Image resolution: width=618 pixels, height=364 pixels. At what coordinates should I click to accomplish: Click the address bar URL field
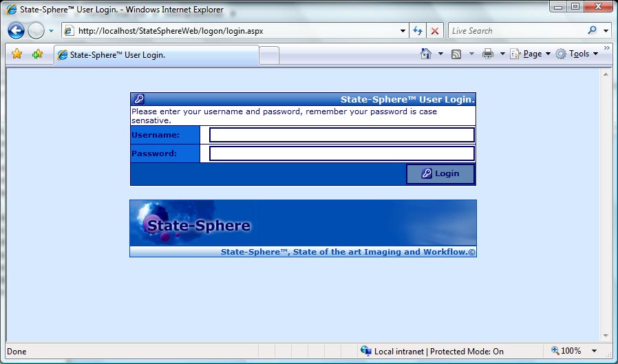[237, 31]
